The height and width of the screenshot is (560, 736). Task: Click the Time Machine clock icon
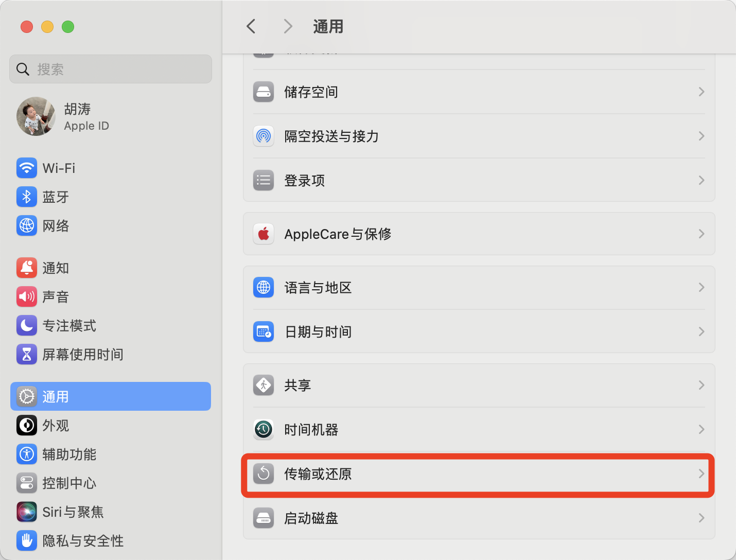(264, 429)
